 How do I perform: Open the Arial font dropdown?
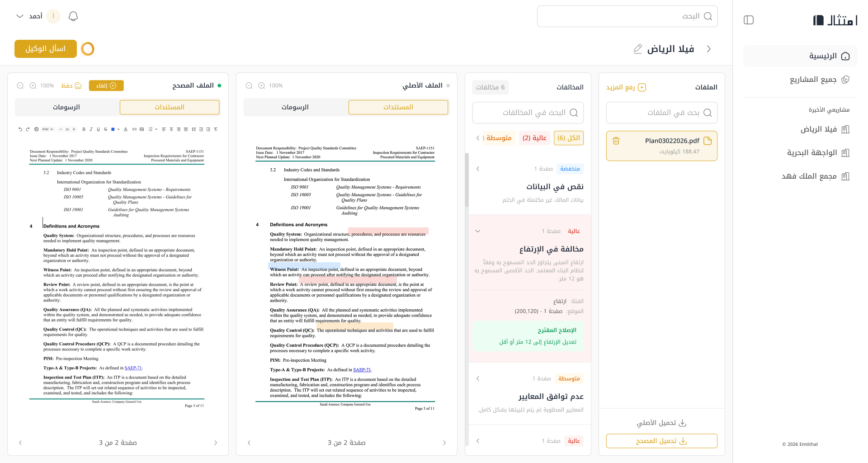(47, 129)
